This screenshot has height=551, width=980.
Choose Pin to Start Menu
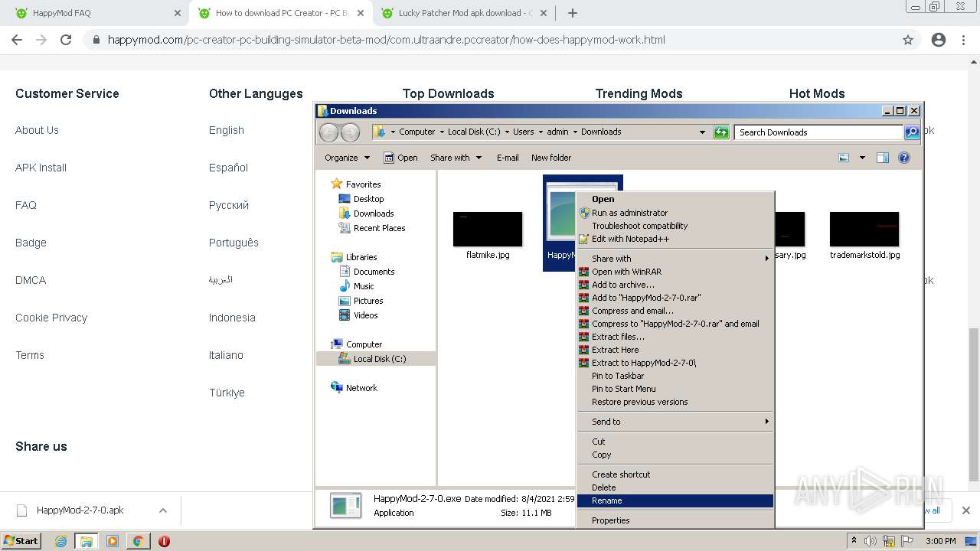click(675, 389)
